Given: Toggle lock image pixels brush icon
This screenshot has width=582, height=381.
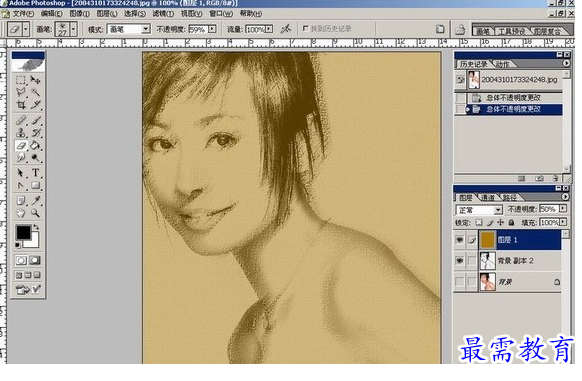Looking at the screenshot, I should click(490, 222).
